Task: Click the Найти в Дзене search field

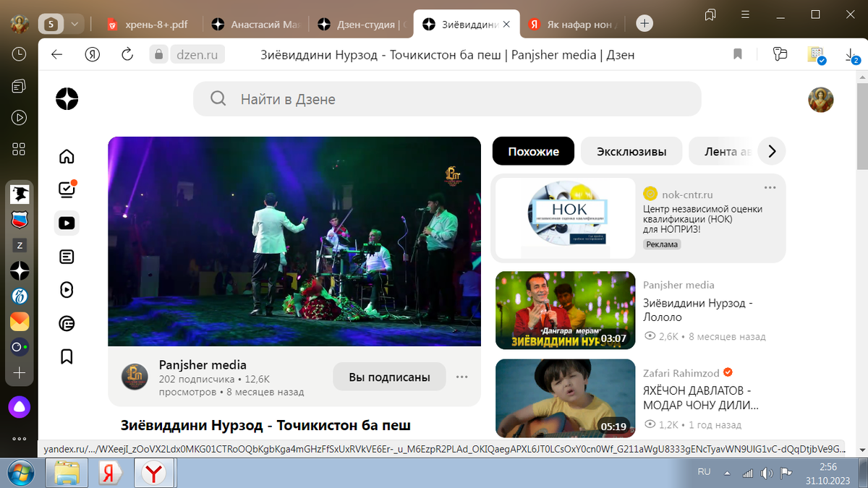Action: 447,99
